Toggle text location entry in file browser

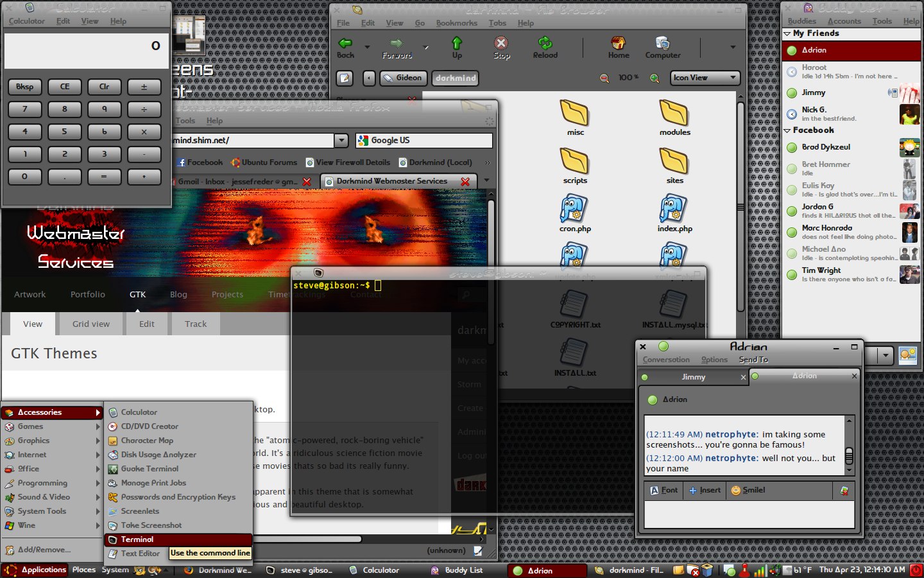pyautogui.click(x=345, y=78)
